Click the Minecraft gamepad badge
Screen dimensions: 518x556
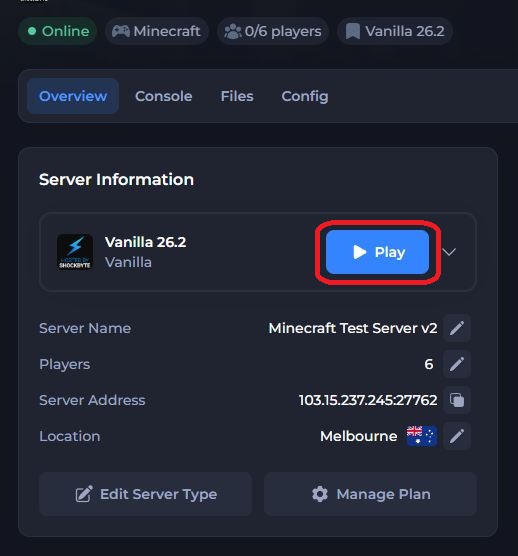tap(157, 31)
